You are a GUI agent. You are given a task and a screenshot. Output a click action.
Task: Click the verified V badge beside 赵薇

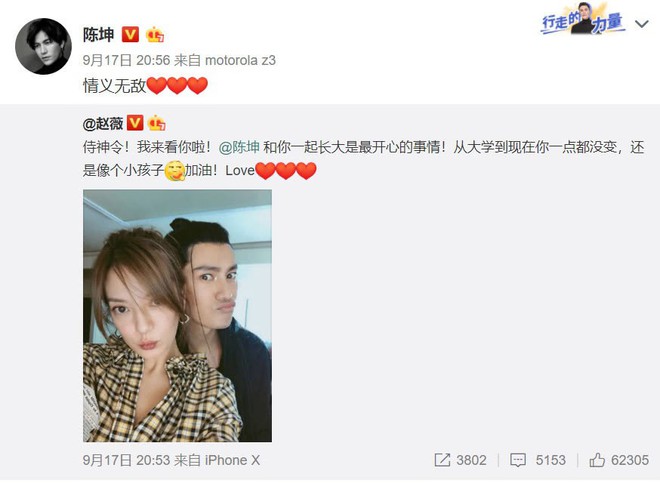click(135, 123)
